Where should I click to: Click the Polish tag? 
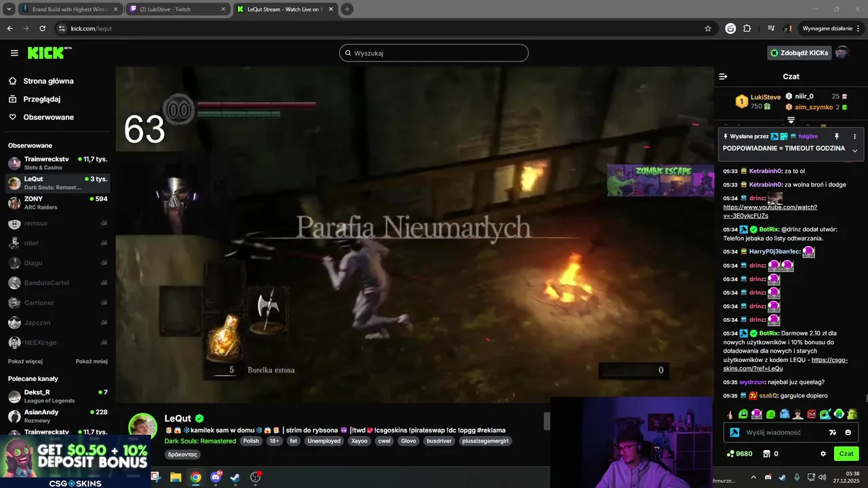pos(251,441)
